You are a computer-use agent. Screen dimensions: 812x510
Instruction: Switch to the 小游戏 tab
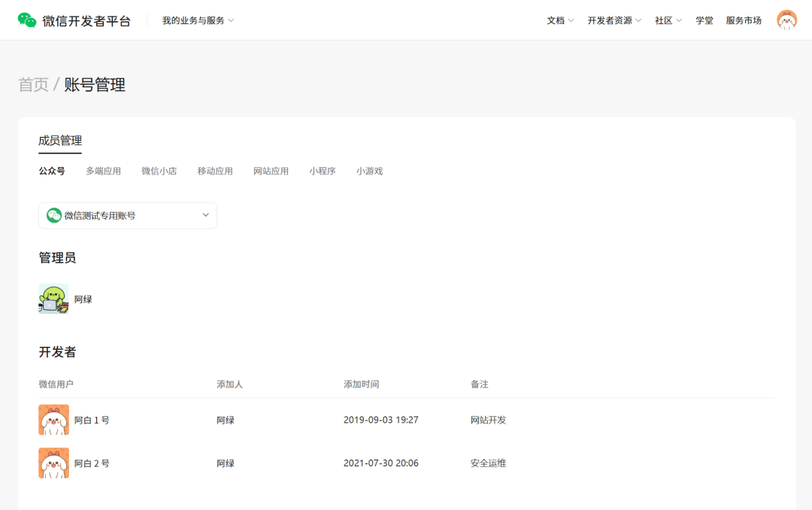click(x=369, y=171)
